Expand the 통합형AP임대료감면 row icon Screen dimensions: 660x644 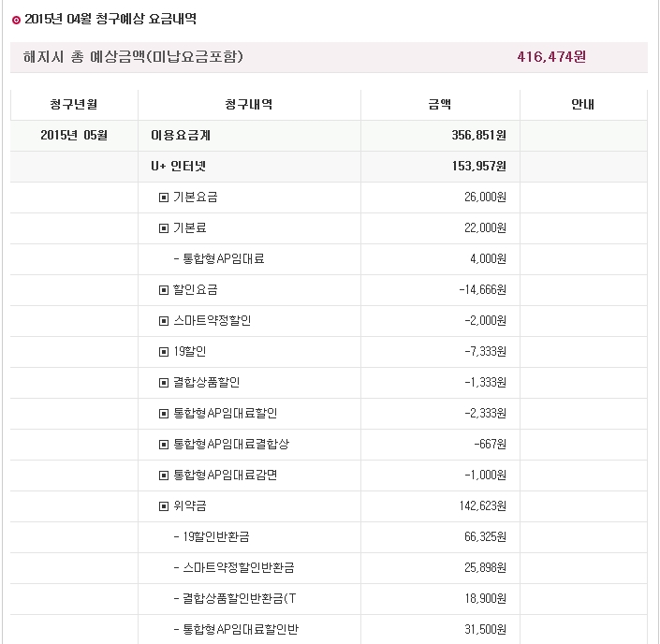coord(164,476)
